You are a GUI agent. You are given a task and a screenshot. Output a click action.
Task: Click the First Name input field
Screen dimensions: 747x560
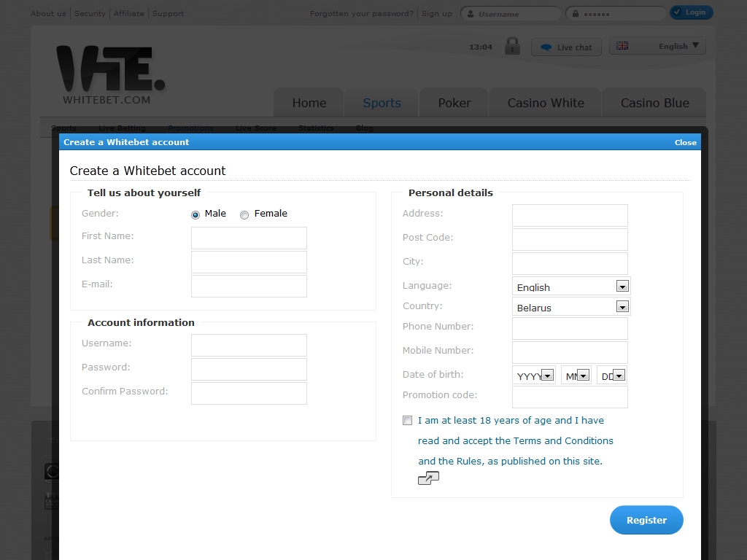pyautogui.click(x=249, y=238)
